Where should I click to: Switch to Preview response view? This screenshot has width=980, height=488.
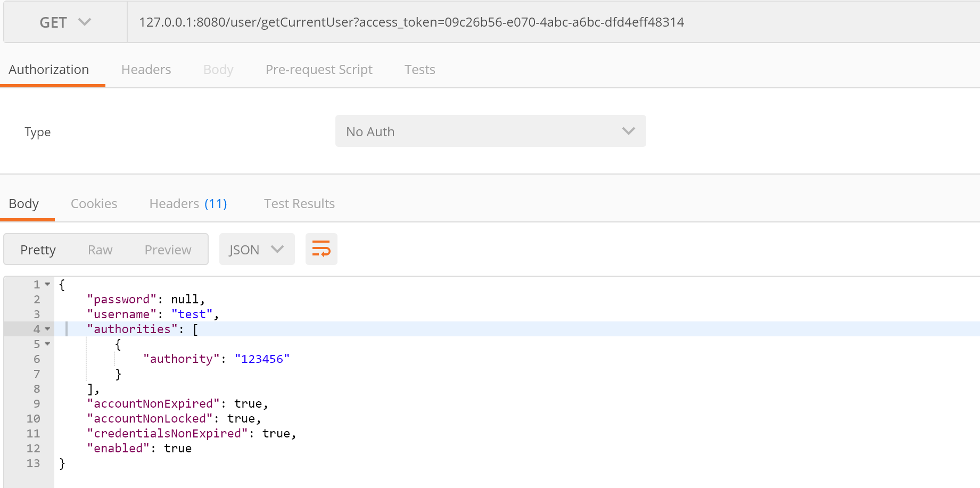pyautogui.click(x=168, y=250)
